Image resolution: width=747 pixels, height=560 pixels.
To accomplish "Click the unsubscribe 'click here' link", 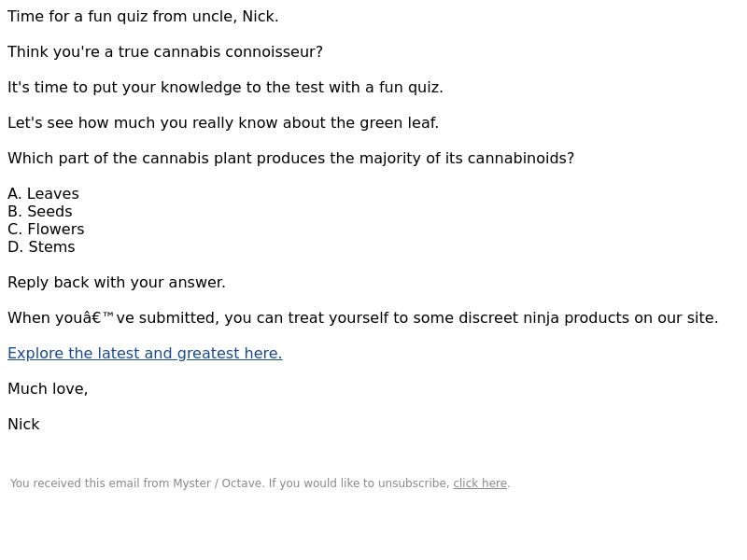I will pyautogui.click(x=480, y=483).
